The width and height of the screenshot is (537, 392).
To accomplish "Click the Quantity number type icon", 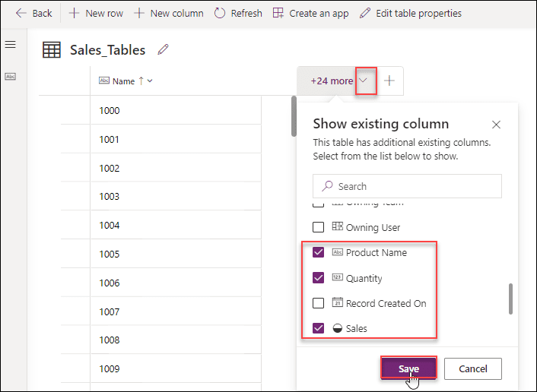I will 338,277.
